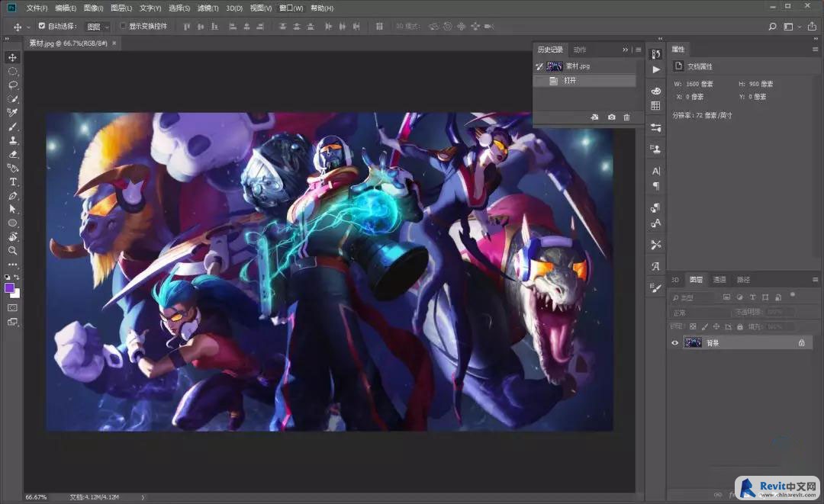Reset to default foreground and background colors
This screenshot has width=824, height=504.
[8, 277]
